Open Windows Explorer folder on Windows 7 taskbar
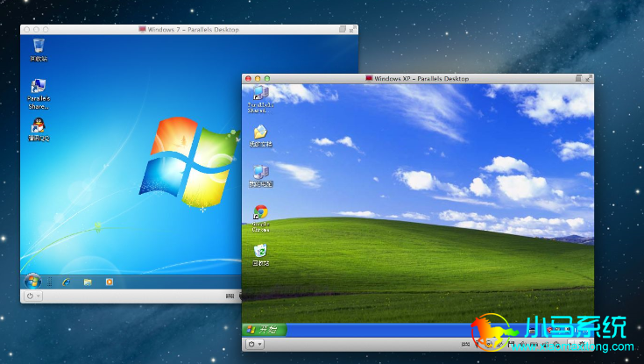 (x=88, y=282)
